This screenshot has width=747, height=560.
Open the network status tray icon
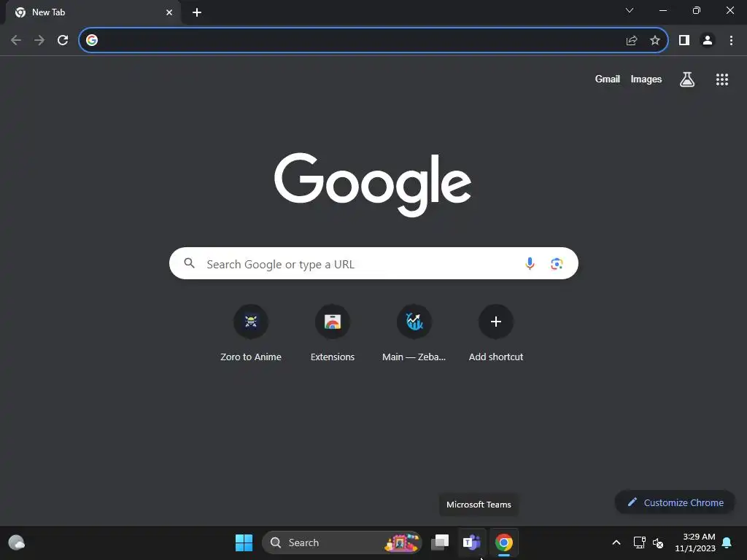[639, 542]
